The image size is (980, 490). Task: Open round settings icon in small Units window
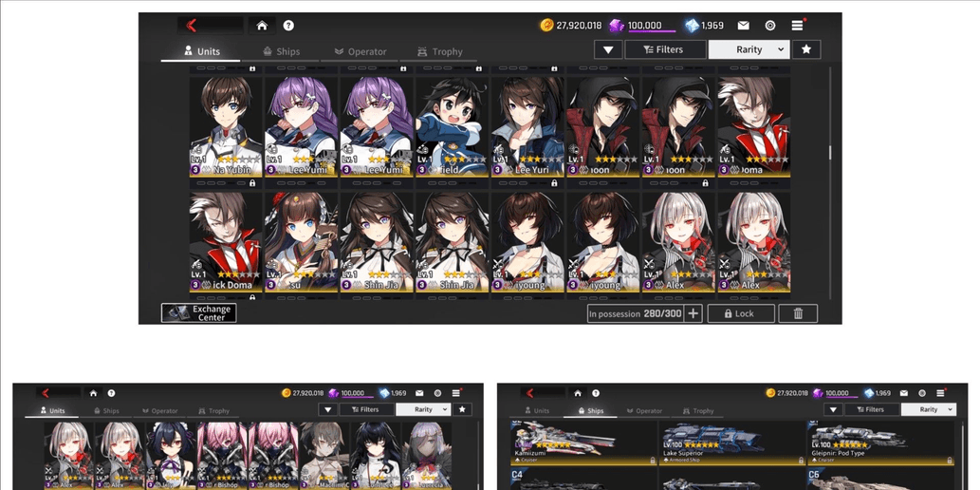coord(437,393)
